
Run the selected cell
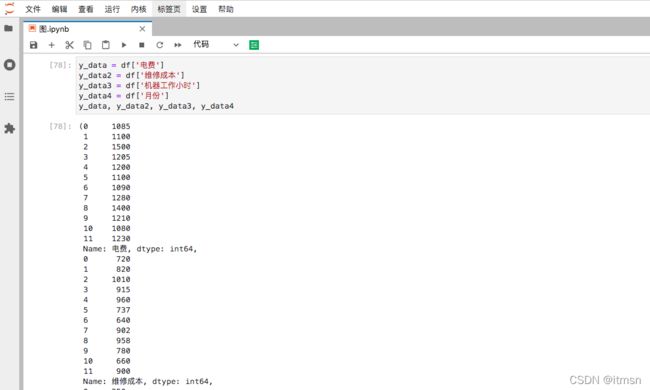click(124, 45)
